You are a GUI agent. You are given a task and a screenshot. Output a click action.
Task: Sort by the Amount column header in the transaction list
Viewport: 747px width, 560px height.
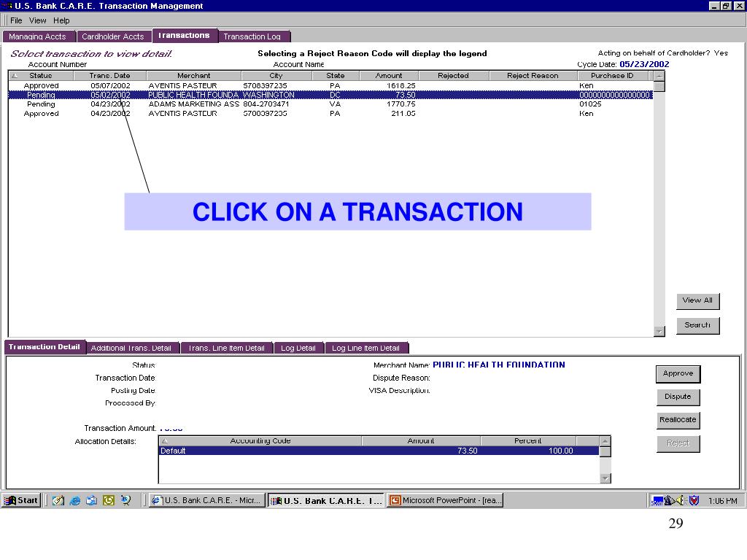click(x=389, y=75)
